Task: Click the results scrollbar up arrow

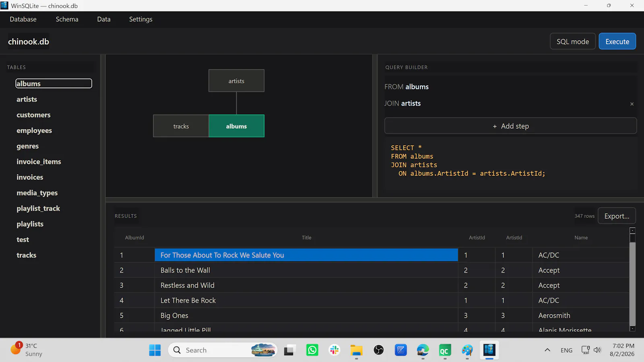Action: click(632, 230)
